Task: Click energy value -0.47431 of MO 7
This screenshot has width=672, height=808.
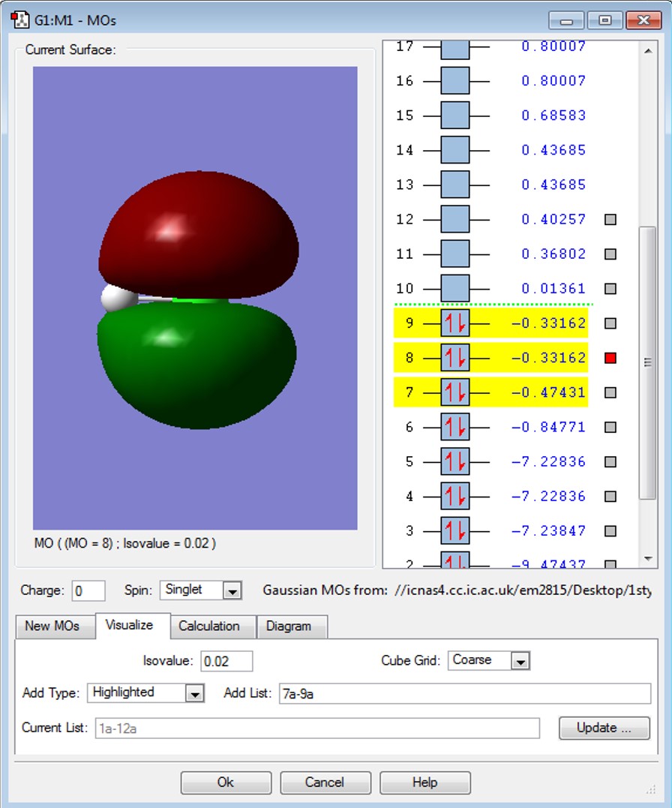Action: click(548, 392)
